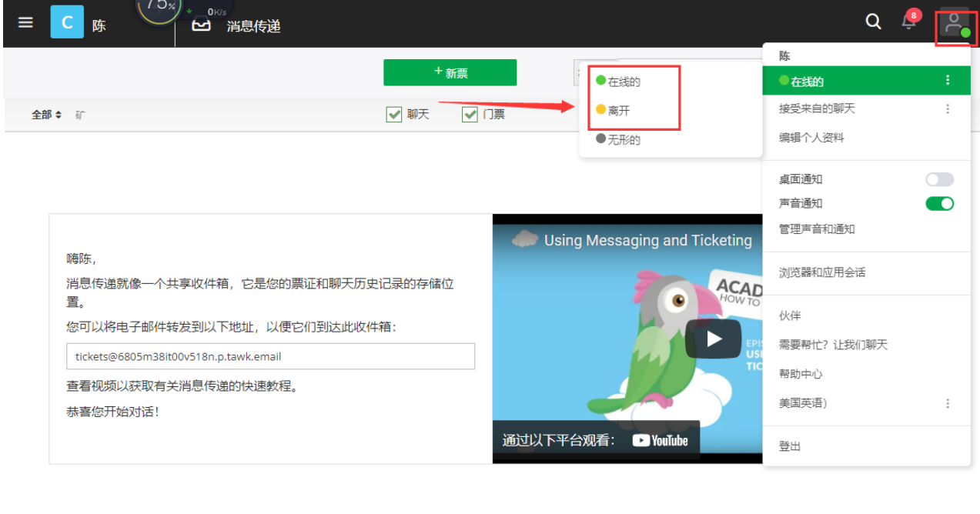
Task: Click the blue C workspace icon
Action: [x=67, y=22]
